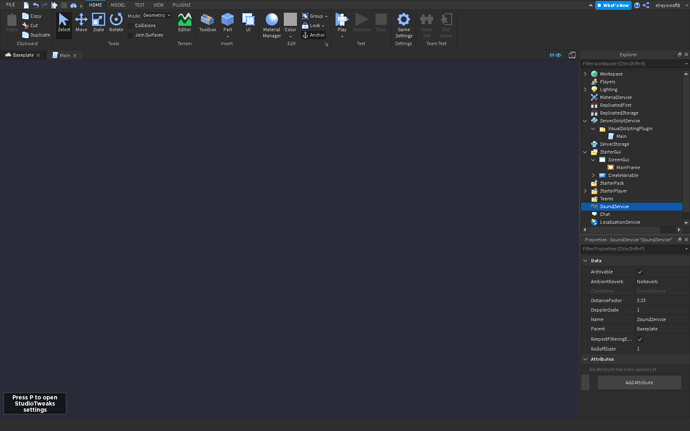Select the Teams item in Explorer
This screenshot has width=690, height=431.
pyautogui.click(x=606, y=199)
